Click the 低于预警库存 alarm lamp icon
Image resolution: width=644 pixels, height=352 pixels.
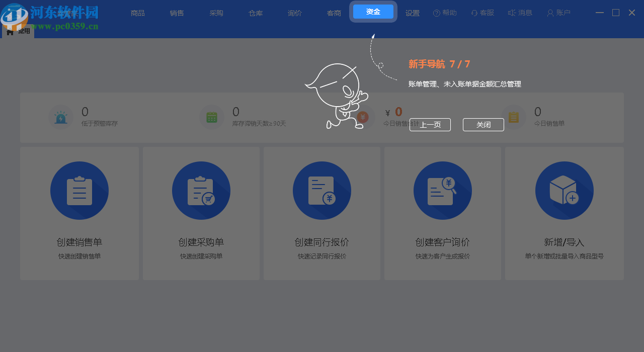coord(60,117)
